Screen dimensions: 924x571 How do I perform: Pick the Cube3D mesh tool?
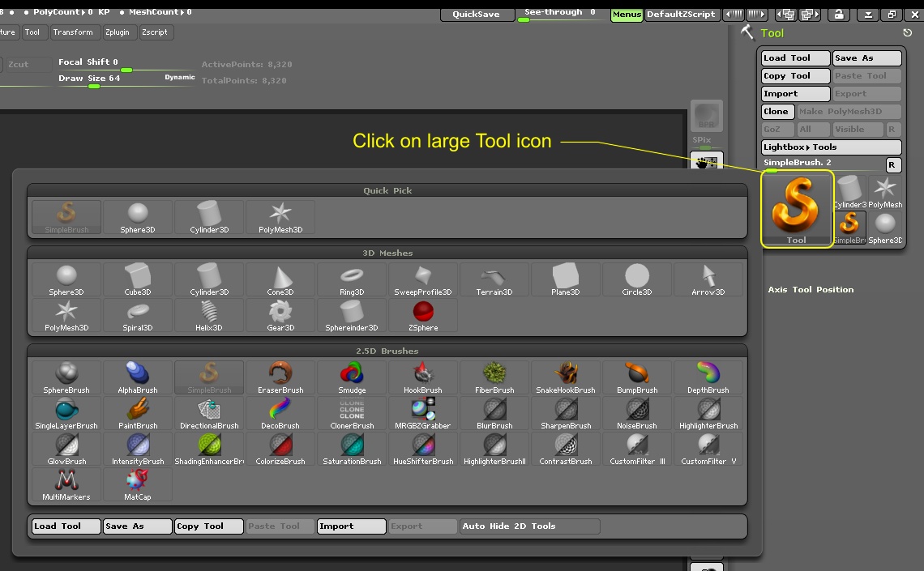click(x=138, y=279)
